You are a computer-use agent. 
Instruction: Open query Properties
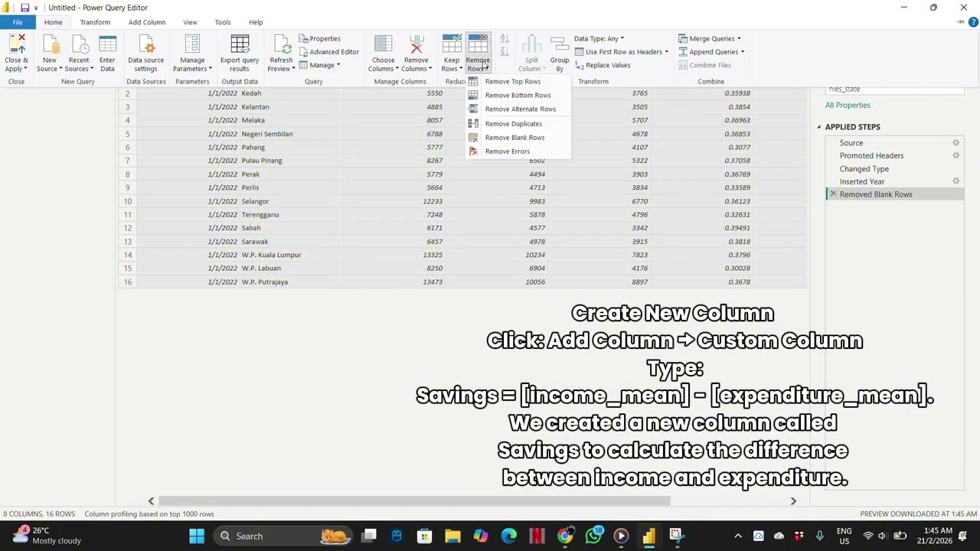pyautogui.click(x=320, y=38)
